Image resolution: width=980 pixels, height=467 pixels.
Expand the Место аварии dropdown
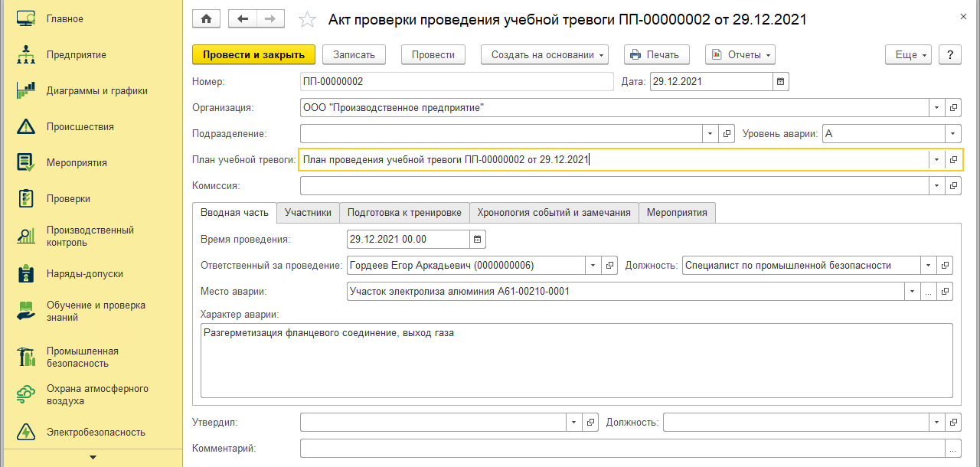(x=912, y=292)
